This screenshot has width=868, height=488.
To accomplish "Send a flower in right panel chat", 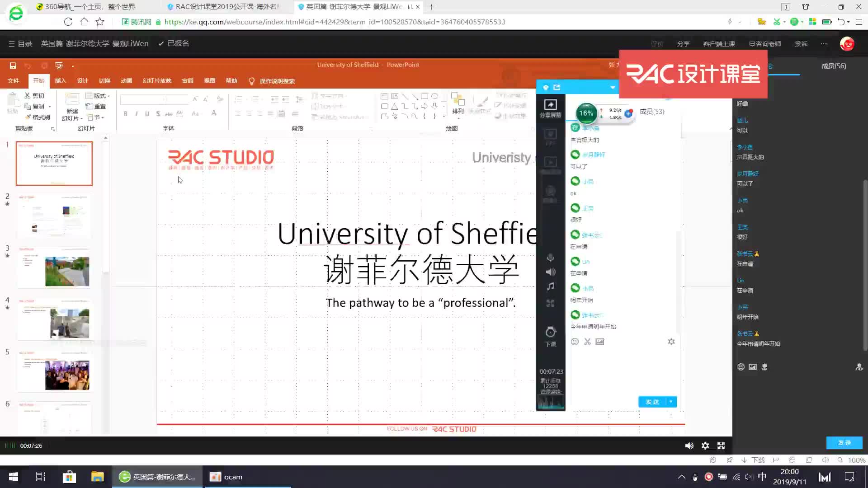I will pos(764,367).
